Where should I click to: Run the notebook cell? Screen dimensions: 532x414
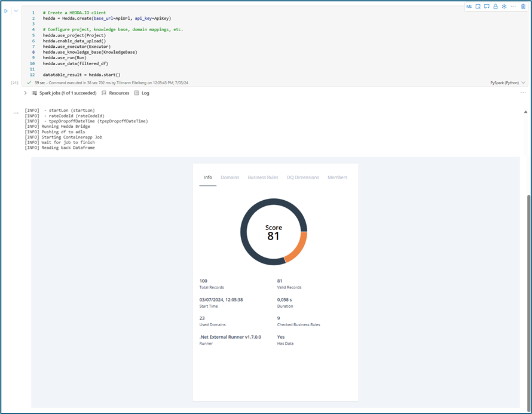tap(6, 11)
